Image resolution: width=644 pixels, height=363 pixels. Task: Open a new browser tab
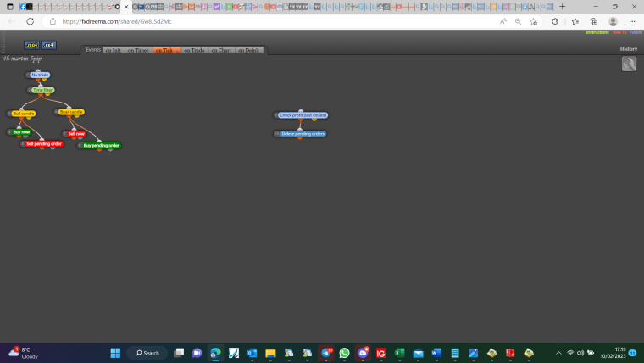point(563,7)
